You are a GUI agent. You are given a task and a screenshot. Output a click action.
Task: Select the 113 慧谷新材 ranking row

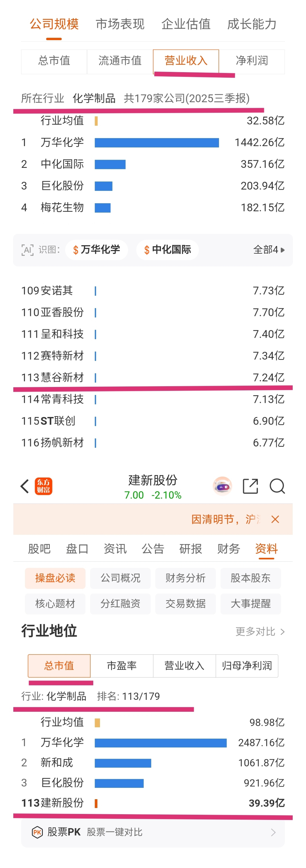(153, 377)
